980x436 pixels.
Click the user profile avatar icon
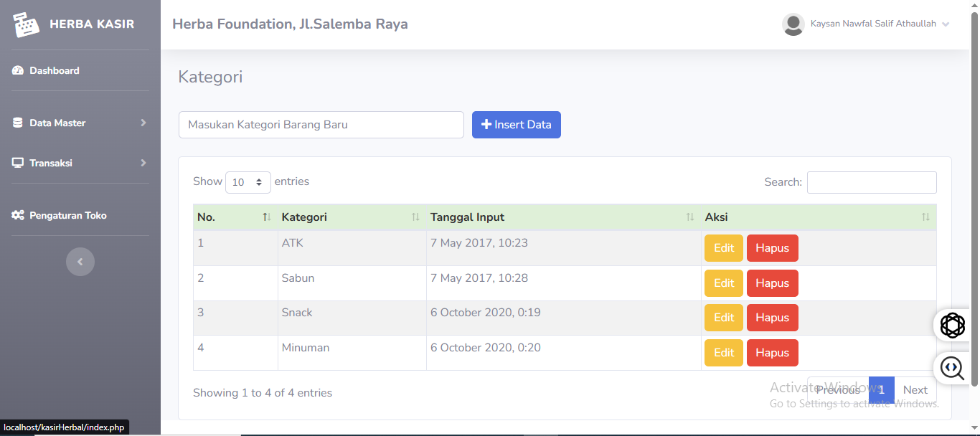click(793, 24)
